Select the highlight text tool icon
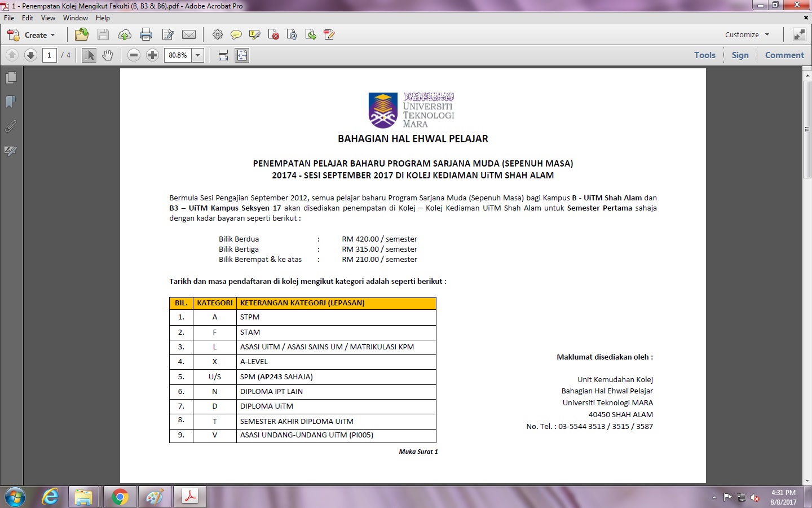Screen dimensions: 812x508 point(255,34)
